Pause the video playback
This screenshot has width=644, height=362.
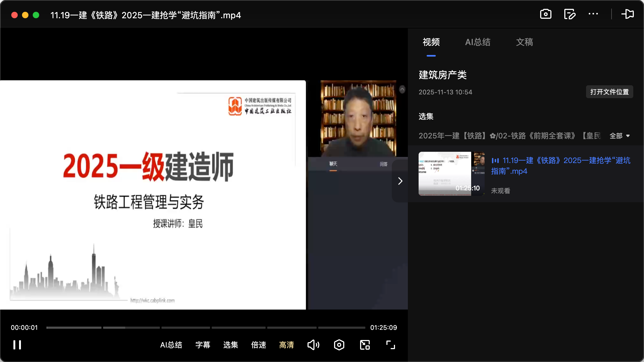pos(17,345)
